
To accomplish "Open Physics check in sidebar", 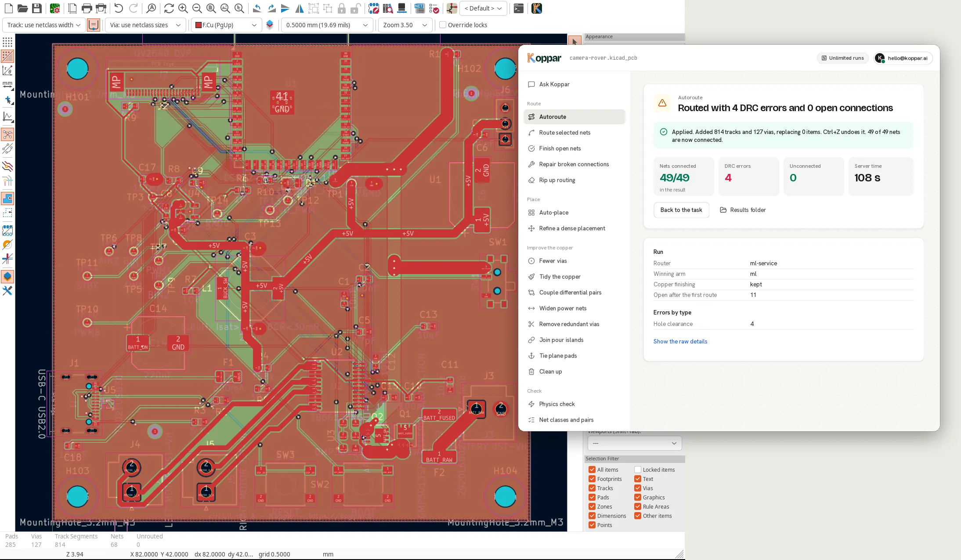I will [x=574, y=404].
